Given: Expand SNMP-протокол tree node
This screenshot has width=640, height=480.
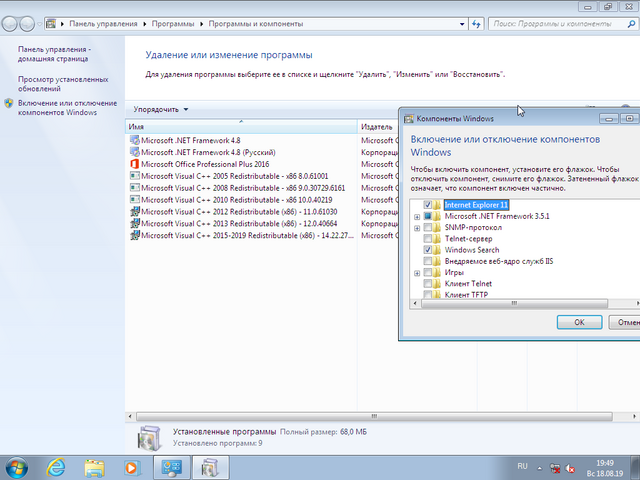Looking at the screenshot, I should click(x=417, y=228).
